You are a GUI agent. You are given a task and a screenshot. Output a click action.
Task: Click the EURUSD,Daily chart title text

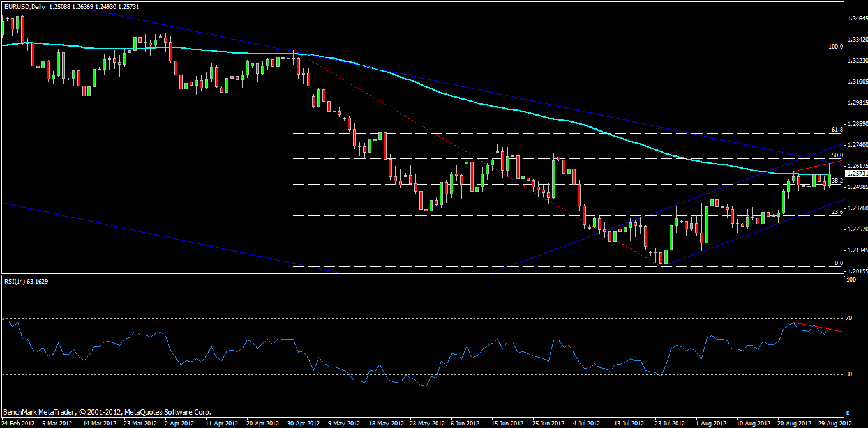pyautogui.click(x=23, y=6)
